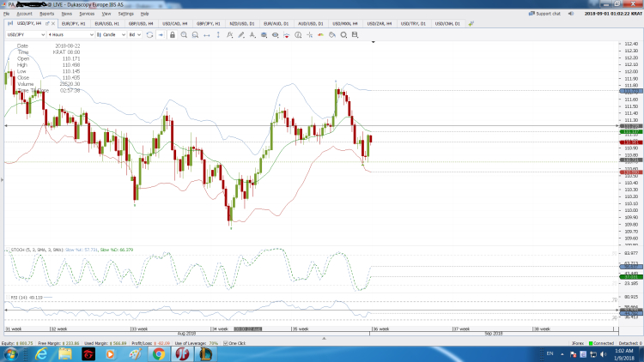Switch to the EUR/AUD, D1 tab
This screenshot has height=362, width=644.
276,24
